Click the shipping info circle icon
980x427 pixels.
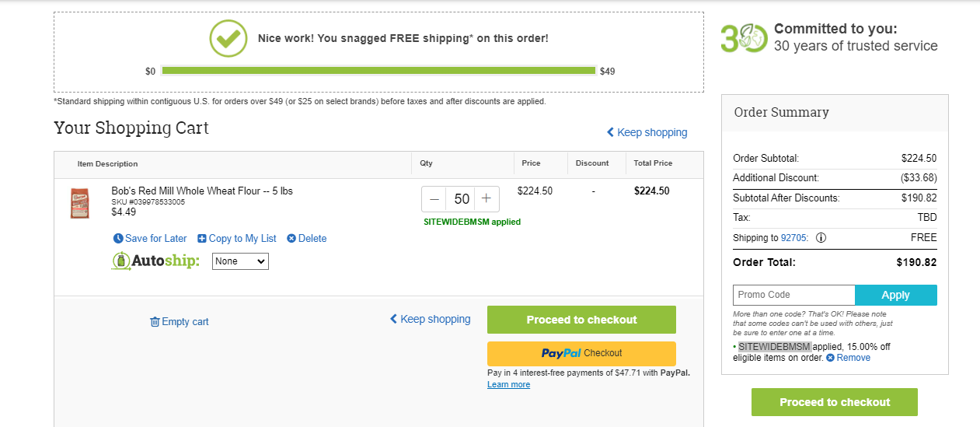click(x=821, y=238)
